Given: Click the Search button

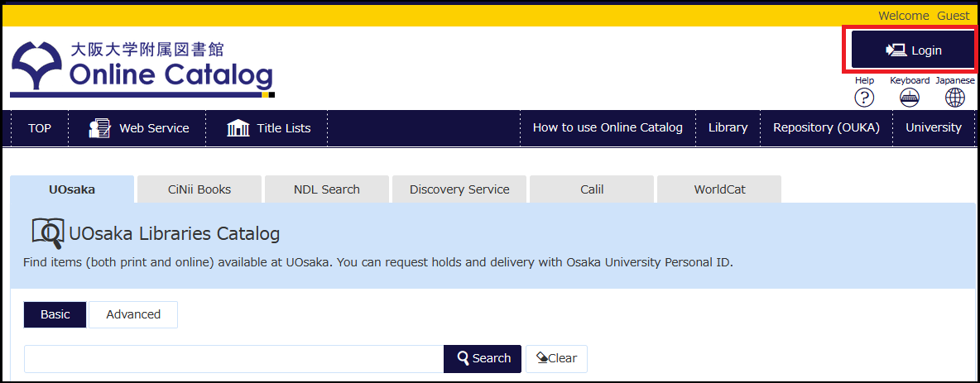Looking at the screenshot, I should click(483, 359).
